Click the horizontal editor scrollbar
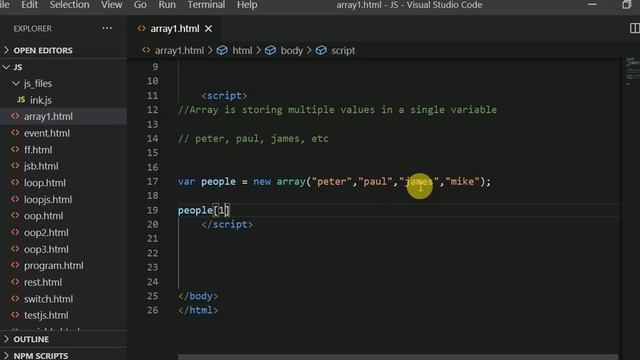Screen dimensions: 640x360 coord(398,357)
